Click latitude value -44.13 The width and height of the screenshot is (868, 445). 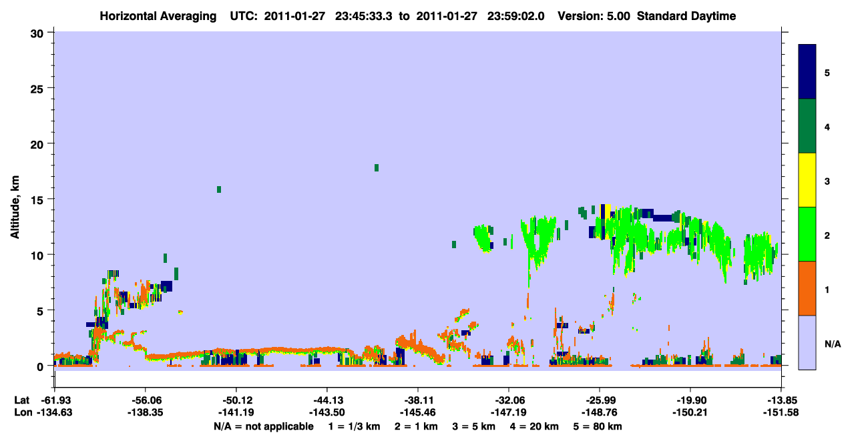(x=327, y=400)
